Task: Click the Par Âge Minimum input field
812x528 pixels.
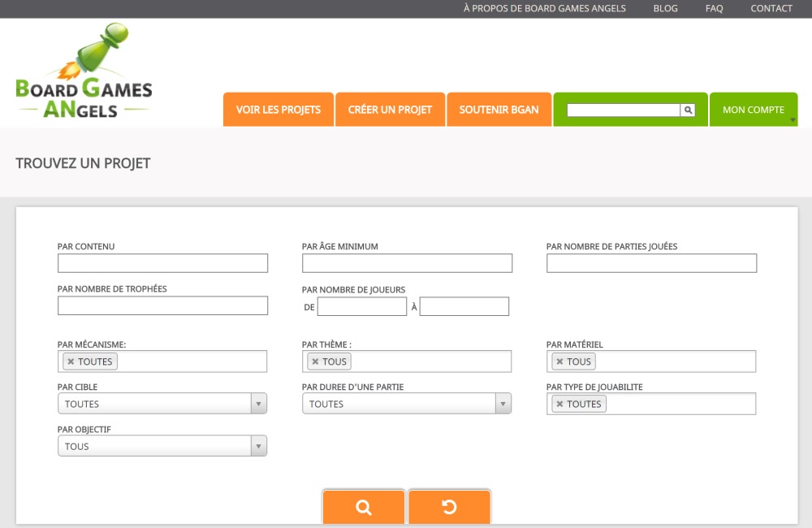Action: click(x=407, y=263)
